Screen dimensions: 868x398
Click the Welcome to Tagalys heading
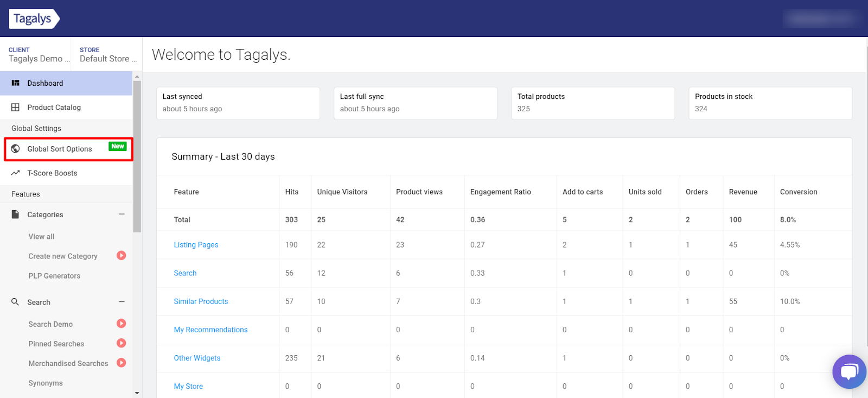click(221, 54)
